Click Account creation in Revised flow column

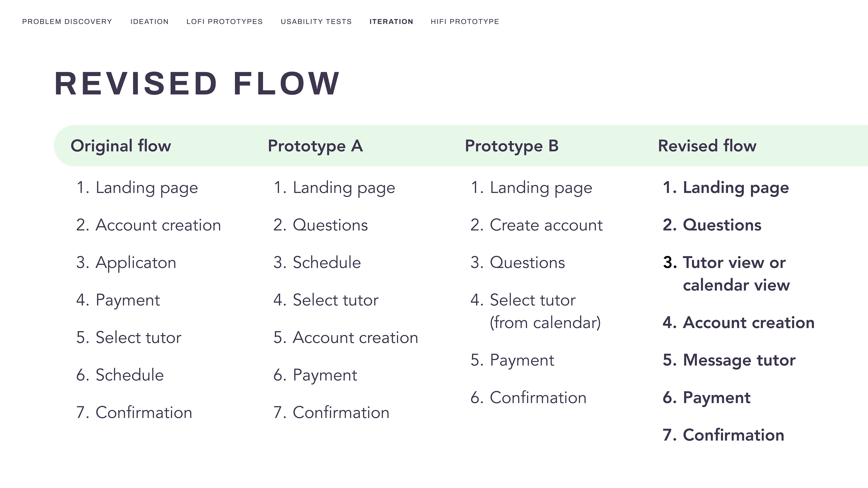739,323
